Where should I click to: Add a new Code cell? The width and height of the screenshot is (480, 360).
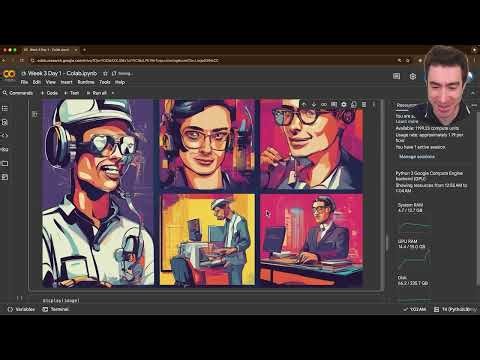pos(49,93)
